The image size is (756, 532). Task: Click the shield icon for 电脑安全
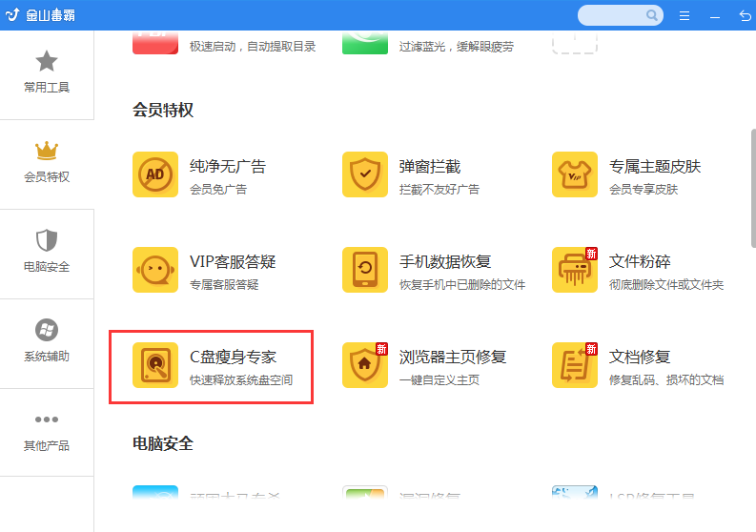tap(47, 239)
